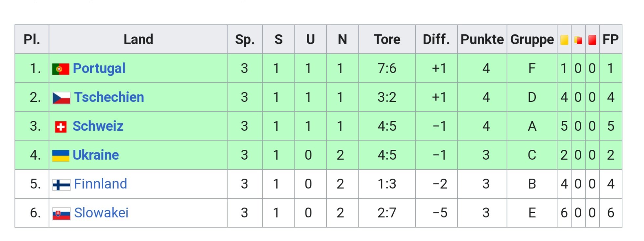Open the Portugal link
Screen dimensions: 644x241
[x=99, y=68]
